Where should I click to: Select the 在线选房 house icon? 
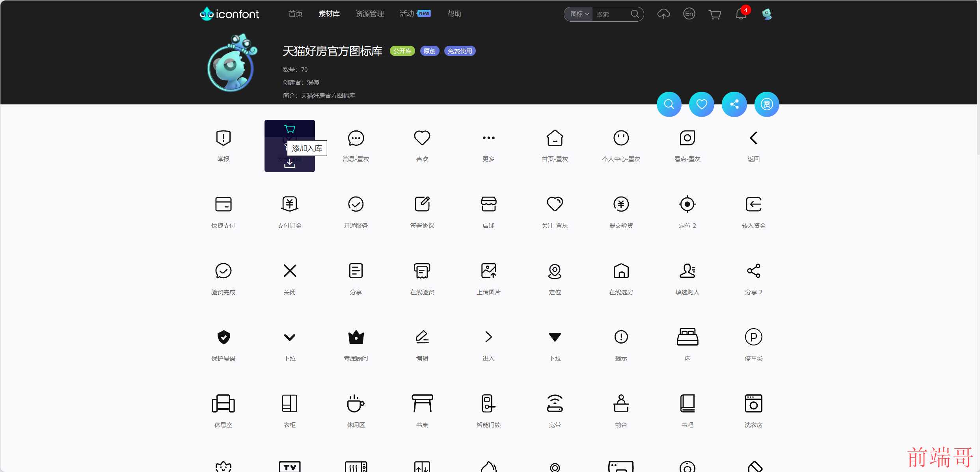[621, 271]
